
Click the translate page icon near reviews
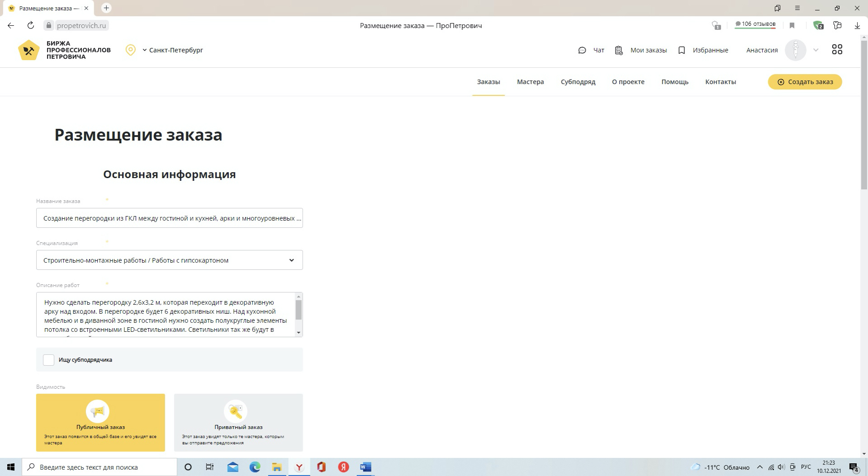(x=716, y=25)
